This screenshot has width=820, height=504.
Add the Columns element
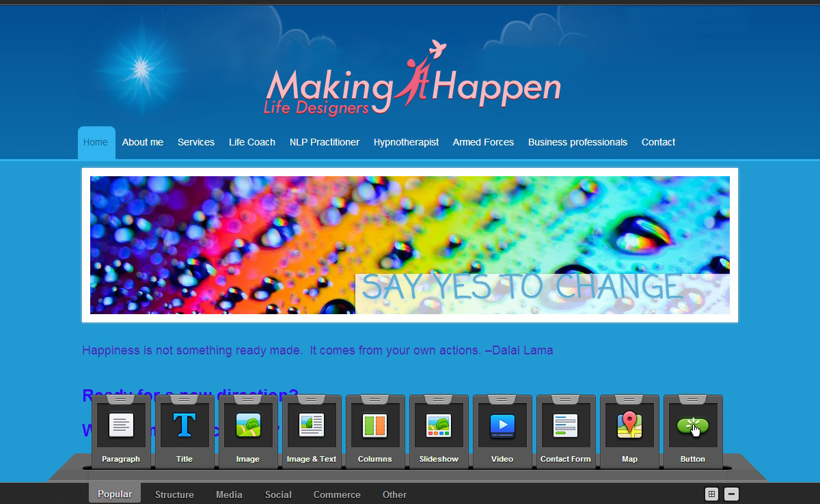pyautogui.click(x=375, y=432)
